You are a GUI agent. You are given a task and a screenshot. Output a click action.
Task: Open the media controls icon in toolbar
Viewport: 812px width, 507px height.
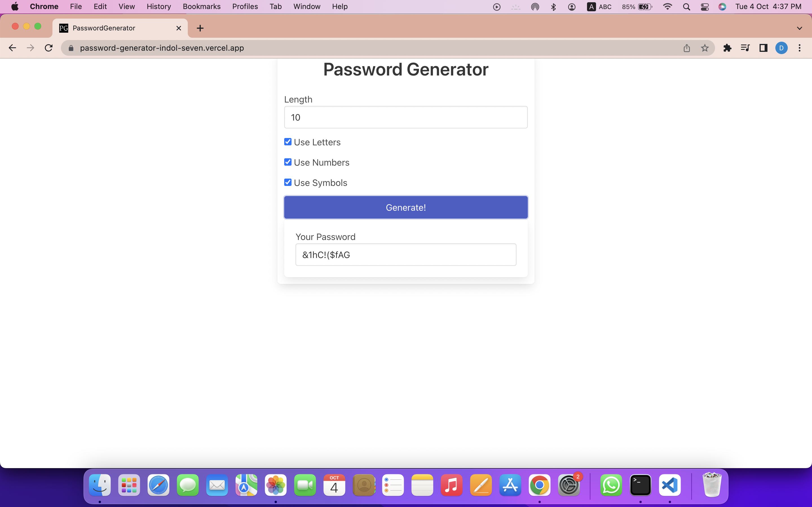(745, 48)
